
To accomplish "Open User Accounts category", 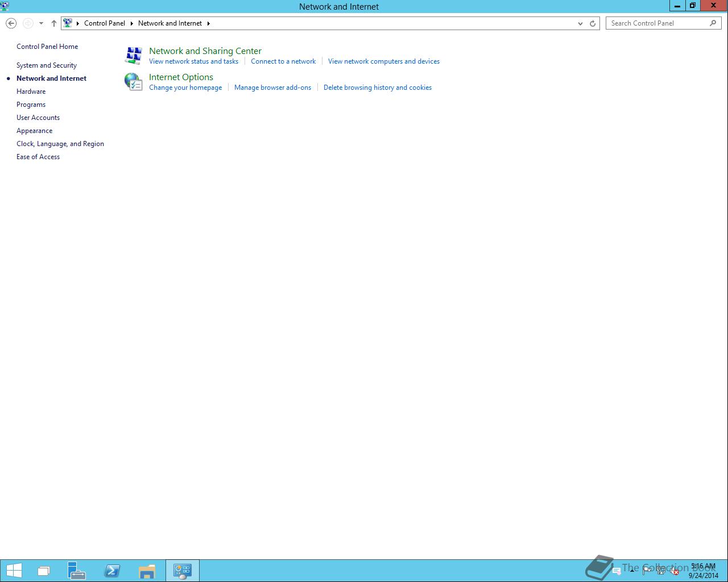I will tap(38, 118).
